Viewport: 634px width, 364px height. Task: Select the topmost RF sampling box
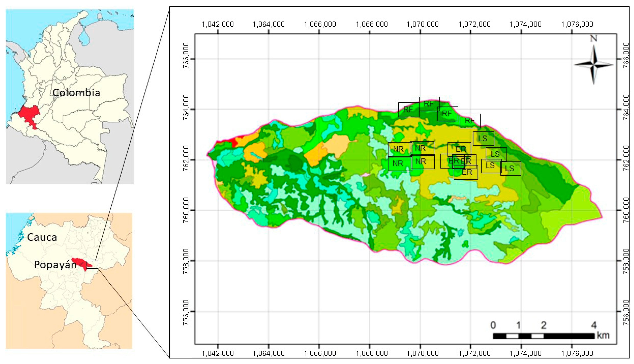click(x=429, y=104)
